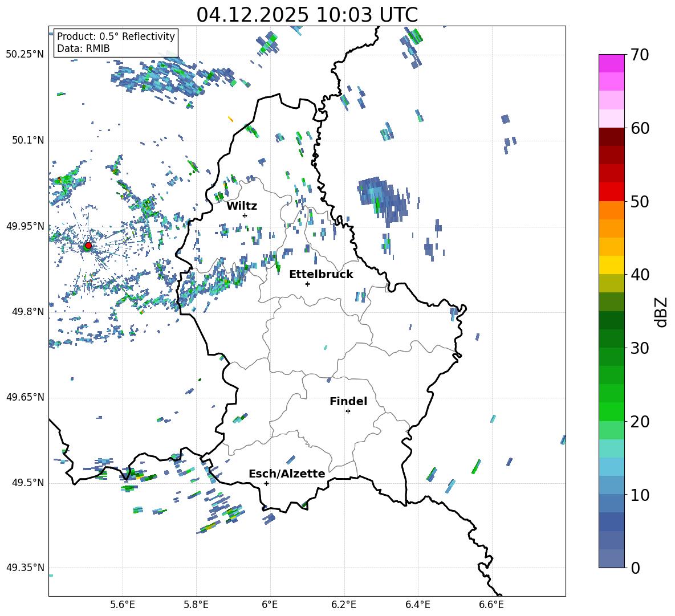
Task: Click the Findel station cross marker
Action: (x=348, y=411)
